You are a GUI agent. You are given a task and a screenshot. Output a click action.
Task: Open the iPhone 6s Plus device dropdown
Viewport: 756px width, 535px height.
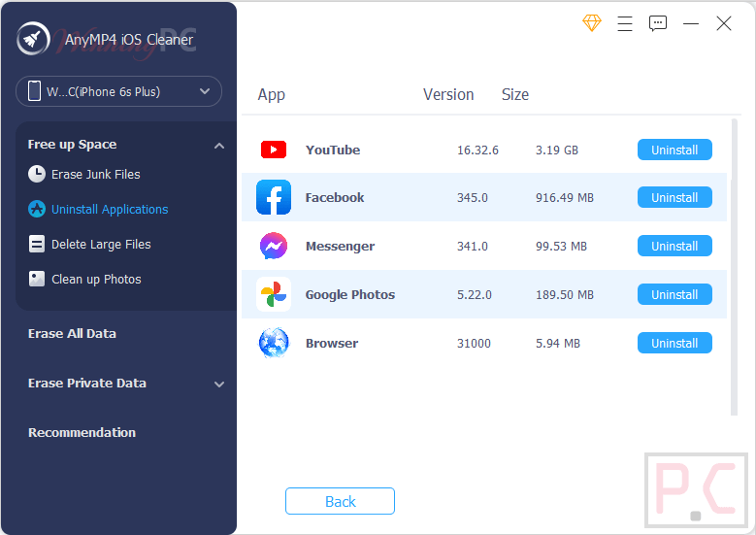(x=118, y=91)
